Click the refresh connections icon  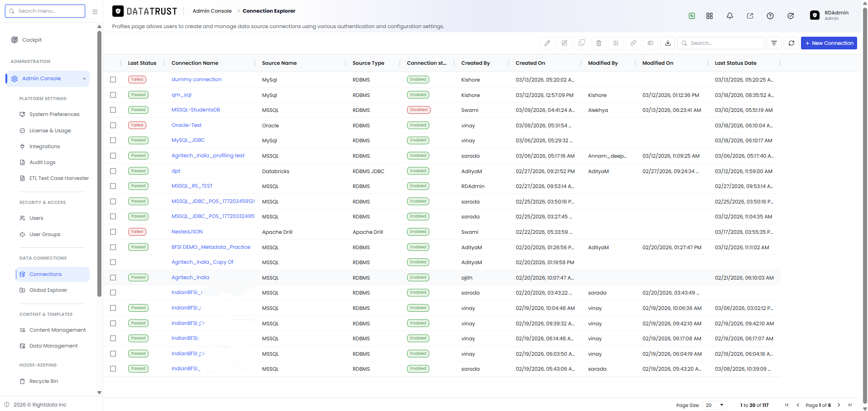coord(791,43)
